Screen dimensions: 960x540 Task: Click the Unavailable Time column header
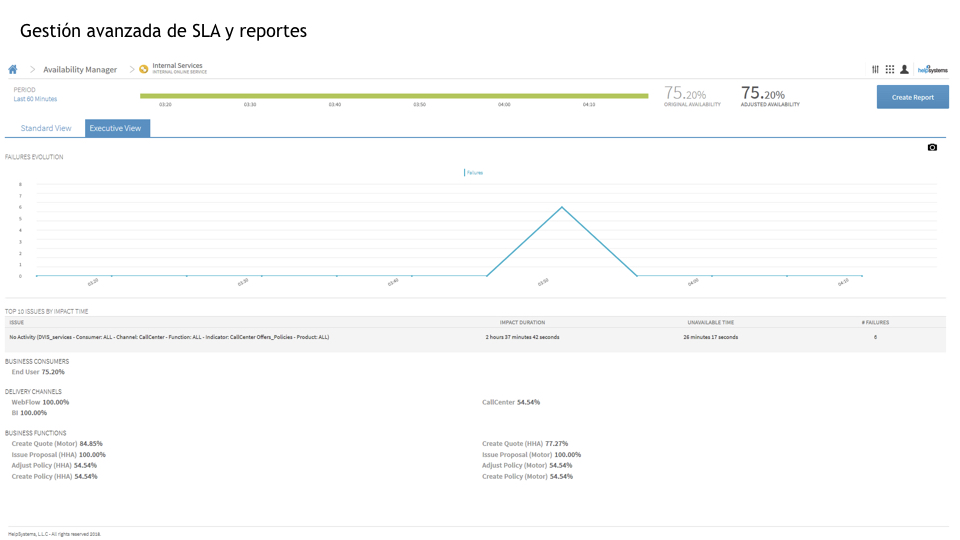pyautogui.click(x=710, y=322)
